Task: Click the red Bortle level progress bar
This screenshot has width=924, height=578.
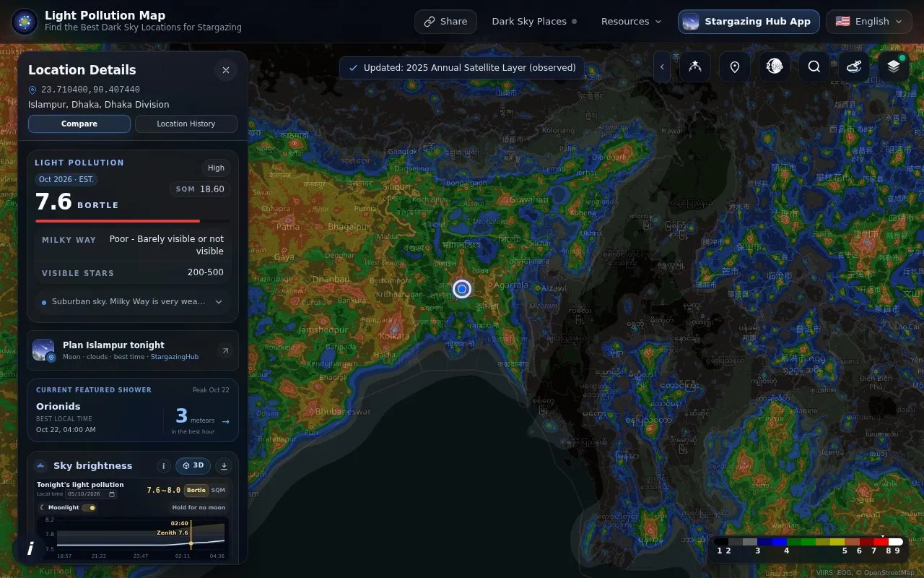Action: pyautogui.click(x=118, y=221)
